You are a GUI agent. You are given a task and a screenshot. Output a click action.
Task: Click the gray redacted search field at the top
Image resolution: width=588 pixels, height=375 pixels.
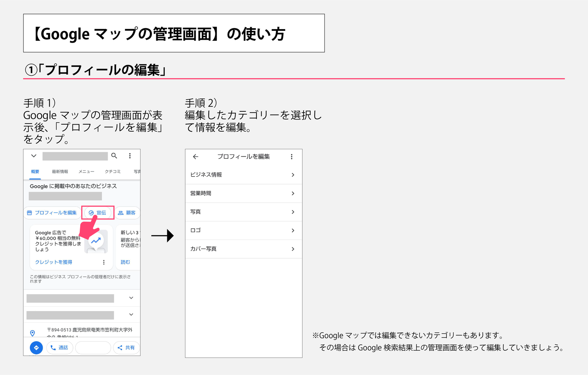coord(75,156)
